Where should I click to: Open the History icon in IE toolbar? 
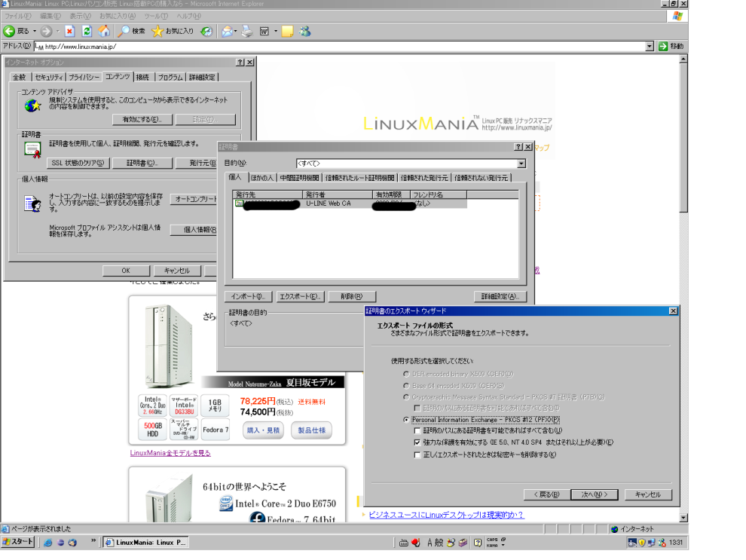click(206, 32)
